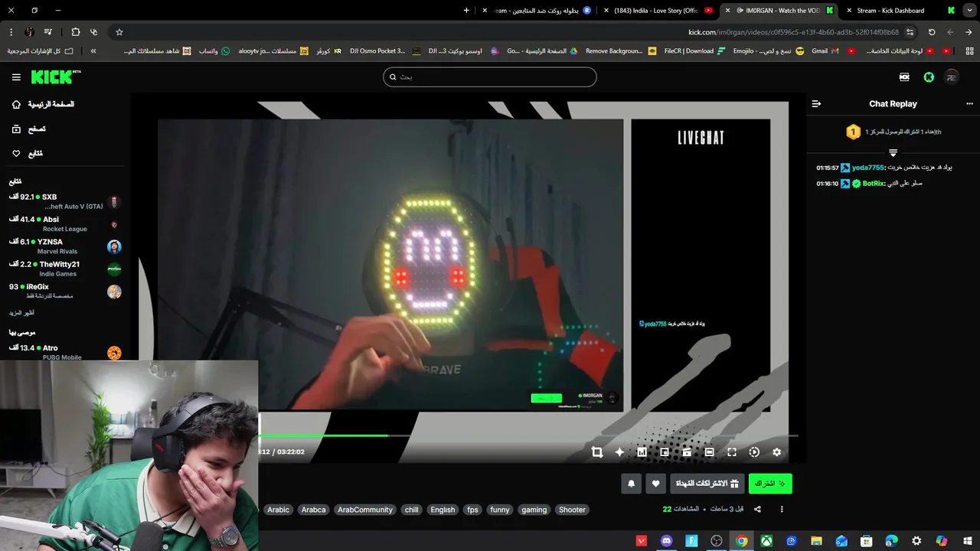
Task: Open the Kick hamburger menu
Action: pos(16,77)
